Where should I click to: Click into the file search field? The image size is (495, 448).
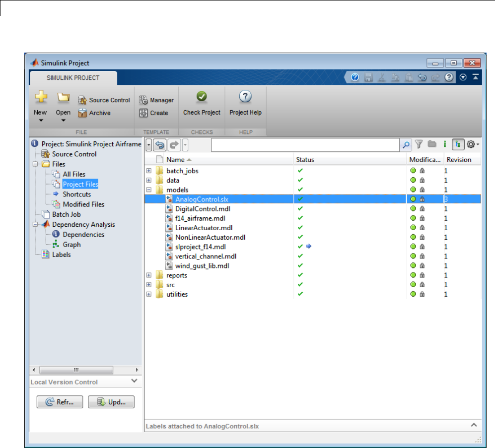(x=305, y=145)
